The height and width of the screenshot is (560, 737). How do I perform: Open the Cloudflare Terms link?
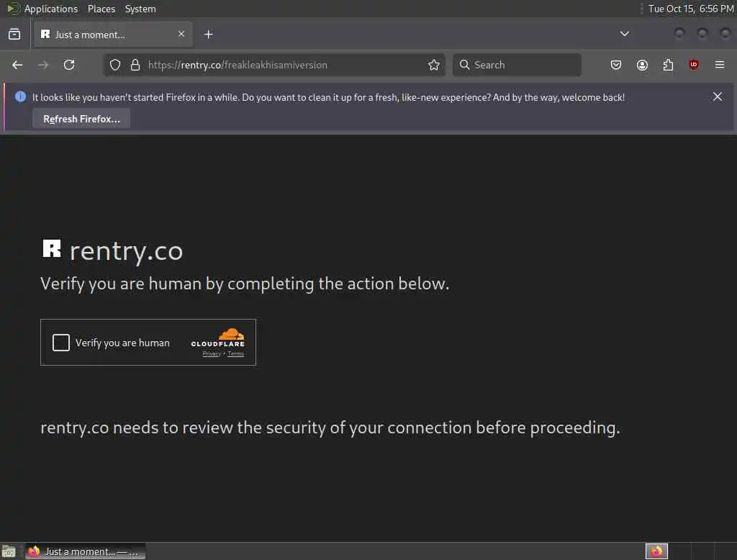tap(235, 354)
